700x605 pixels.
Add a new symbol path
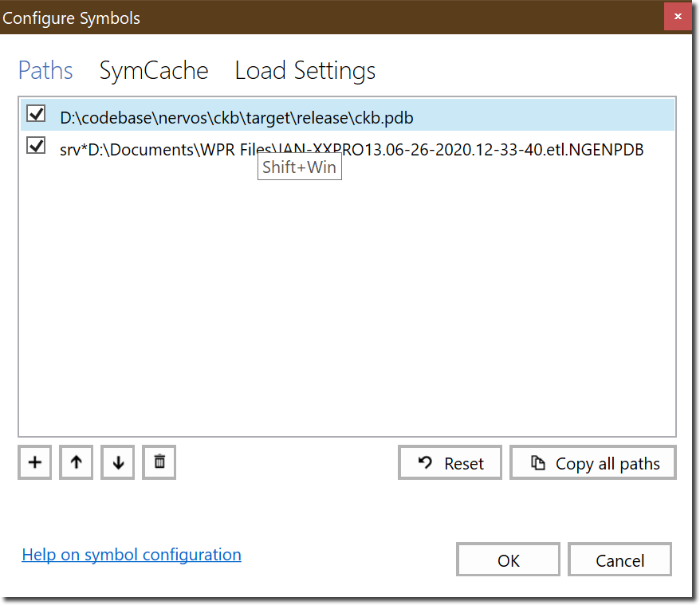click(x=34, y=462)
